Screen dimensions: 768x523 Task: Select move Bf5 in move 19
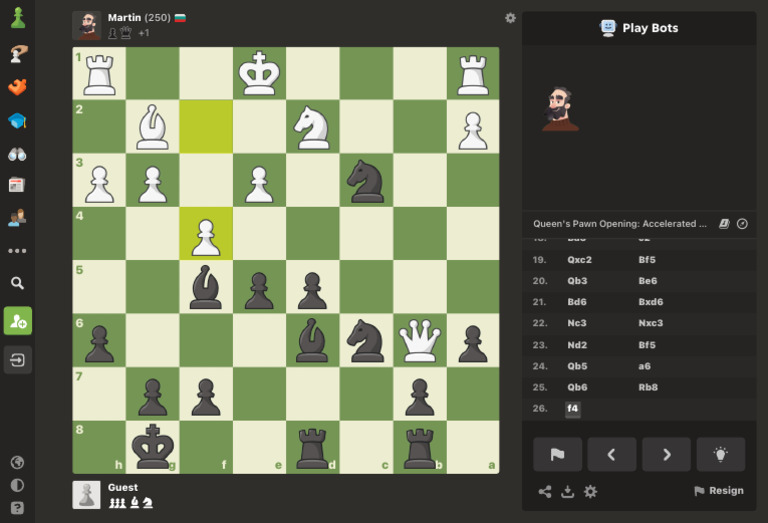point(647,260)
